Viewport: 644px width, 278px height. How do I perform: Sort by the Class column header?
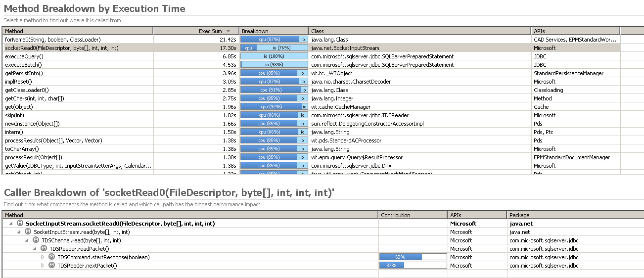420,31
